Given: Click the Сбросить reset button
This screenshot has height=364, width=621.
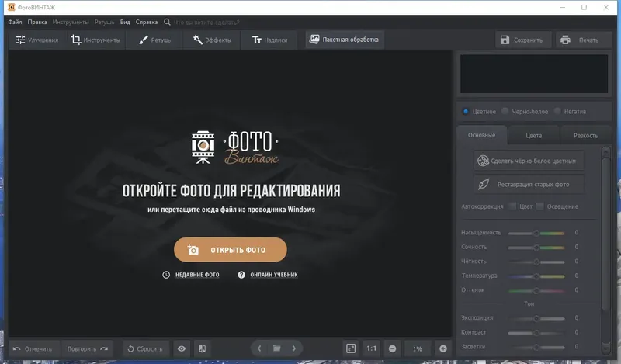Looking at the screenshot, I should click(x=145, y=349).
